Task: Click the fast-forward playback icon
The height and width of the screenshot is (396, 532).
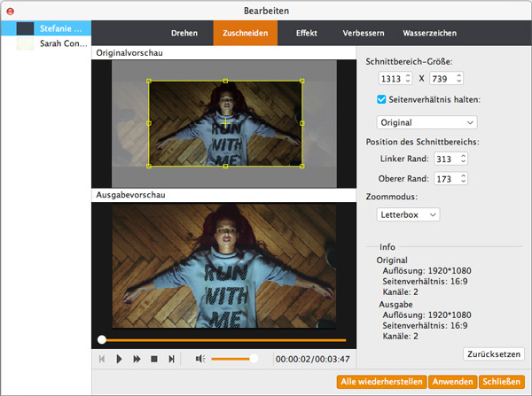Action: (x=137, y=359)
